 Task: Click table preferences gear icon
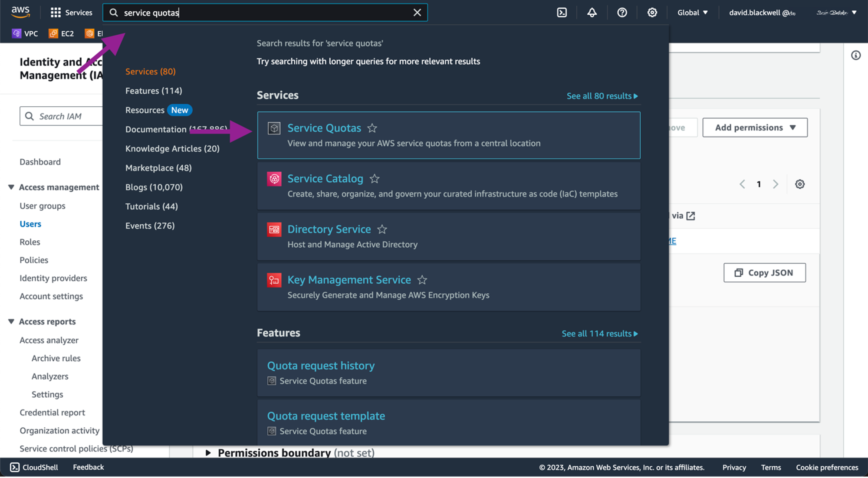(x=799, y=184)
